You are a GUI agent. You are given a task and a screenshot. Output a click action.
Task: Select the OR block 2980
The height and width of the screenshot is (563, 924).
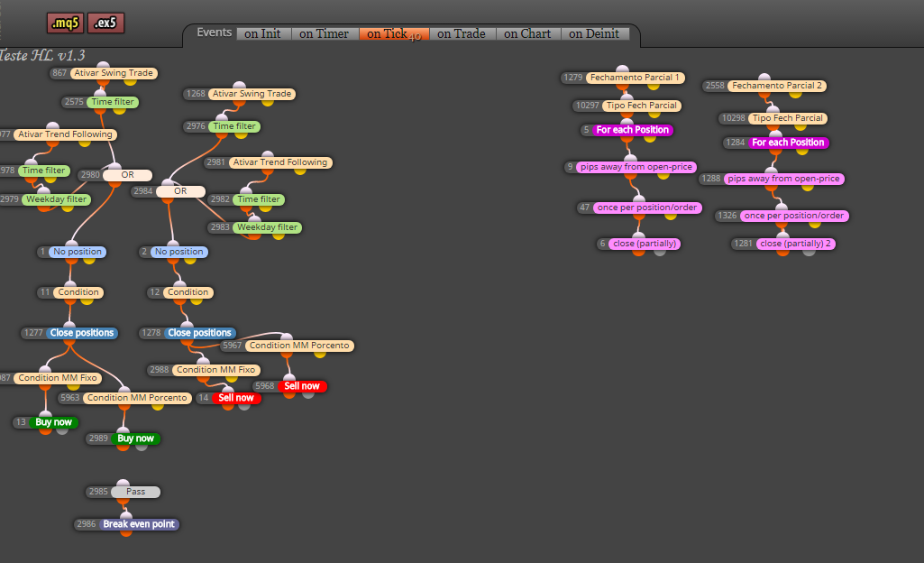coord(127,175)
